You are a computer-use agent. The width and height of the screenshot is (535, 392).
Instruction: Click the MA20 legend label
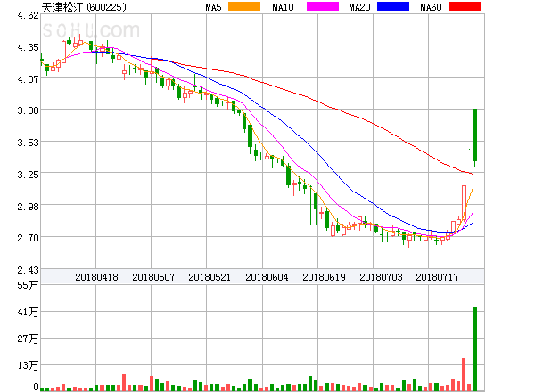click(359, 7)
